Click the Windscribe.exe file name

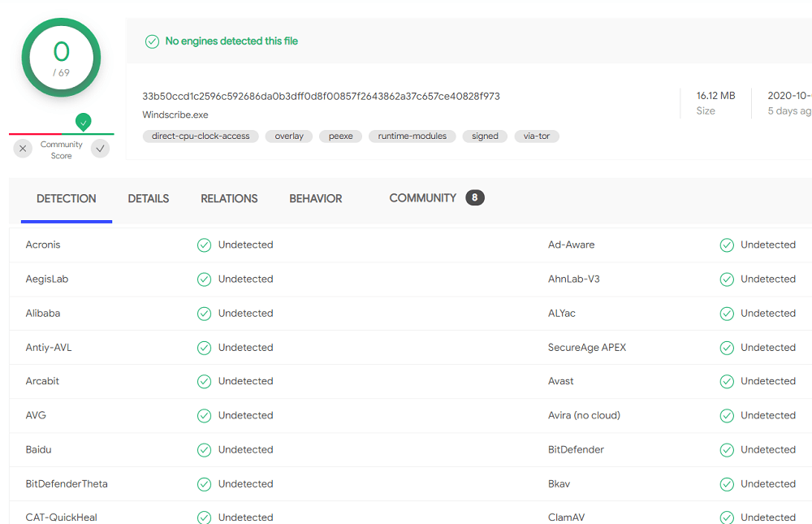pos(175,115)
